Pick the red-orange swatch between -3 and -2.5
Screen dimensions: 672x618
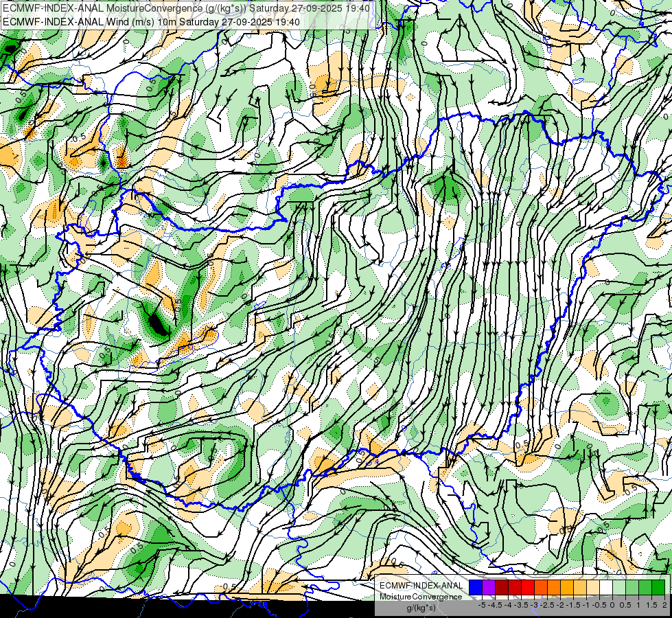pos(541,587)
